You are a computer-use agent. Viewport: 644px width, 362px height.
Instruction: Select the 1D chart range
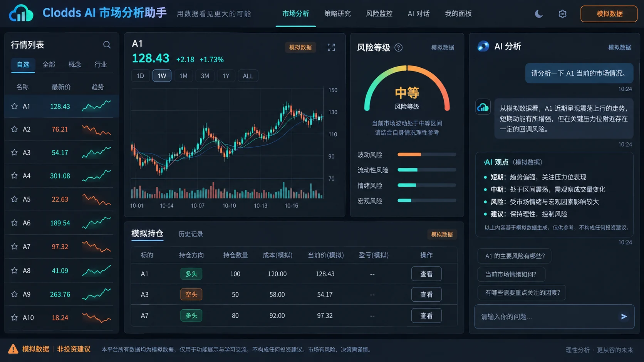click(141, 76)
